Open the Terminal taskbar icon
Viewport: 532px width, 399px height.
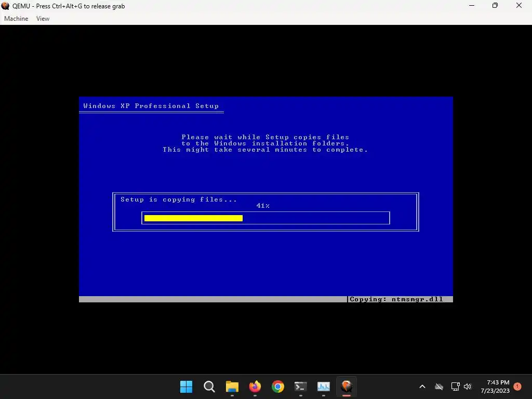click(x=301, y=387)
